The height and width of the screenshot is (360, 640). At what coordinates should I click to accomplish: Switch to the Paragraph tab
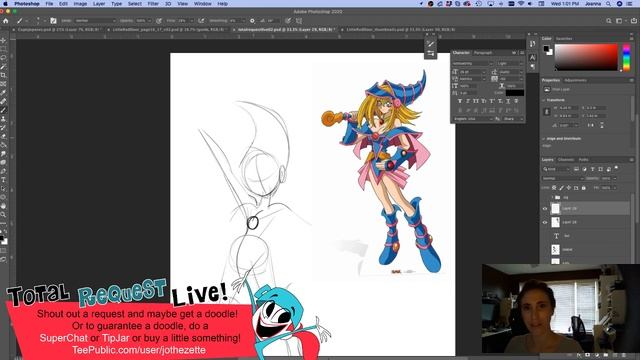coord(482,53)
